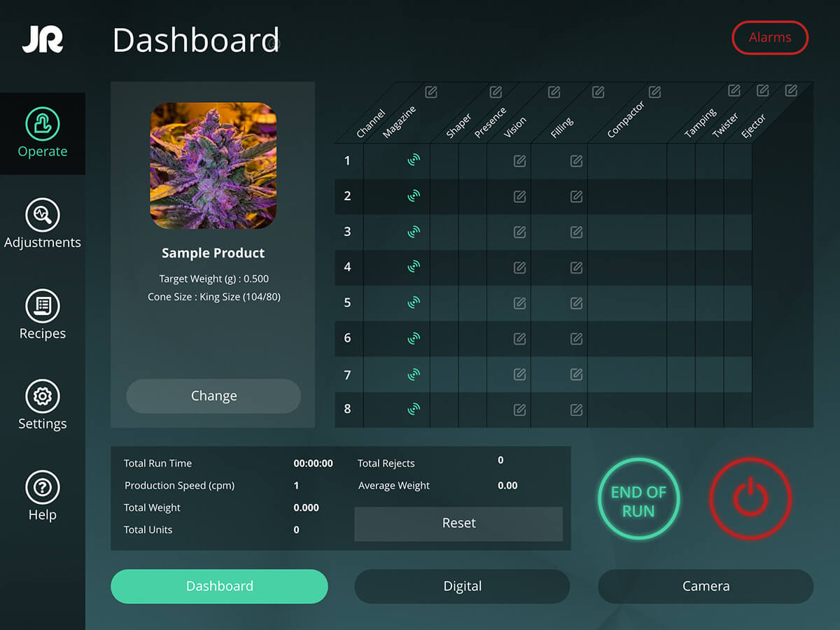Click the "Total Units" label

point(148,530)
